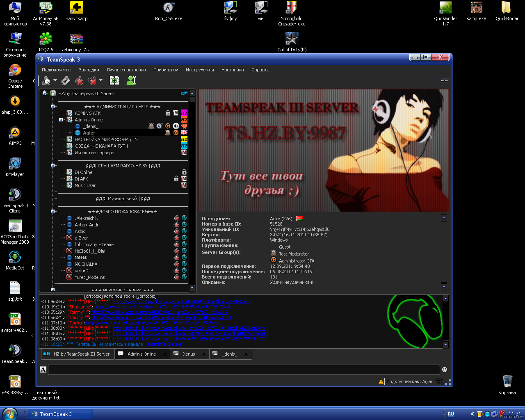The width and height of the screenshot is (525, 420).
Task: Collapse the ДОБРО ПОЖАЛОВАТЬ group
Action: [52, 212]
